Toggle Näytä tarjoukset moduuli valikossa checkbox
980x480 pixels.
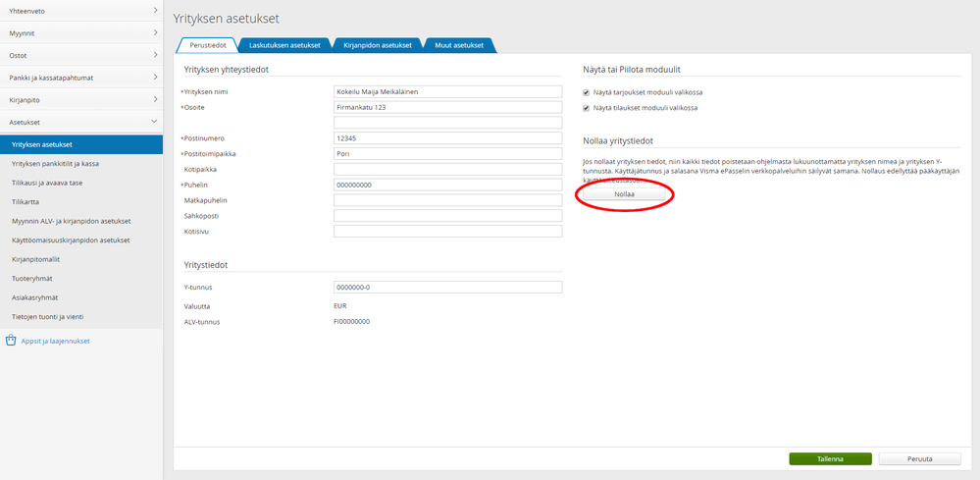[x=587, y=92]
